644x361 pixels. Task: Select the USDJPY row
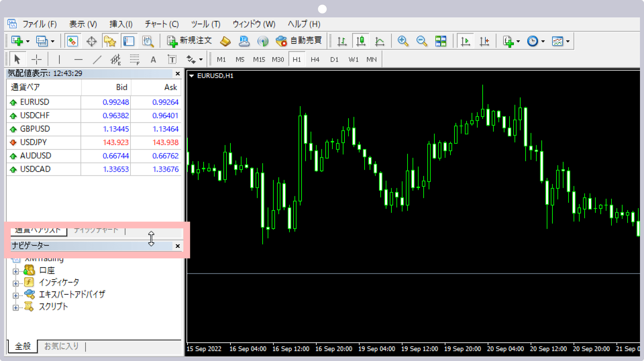point(94,142)
